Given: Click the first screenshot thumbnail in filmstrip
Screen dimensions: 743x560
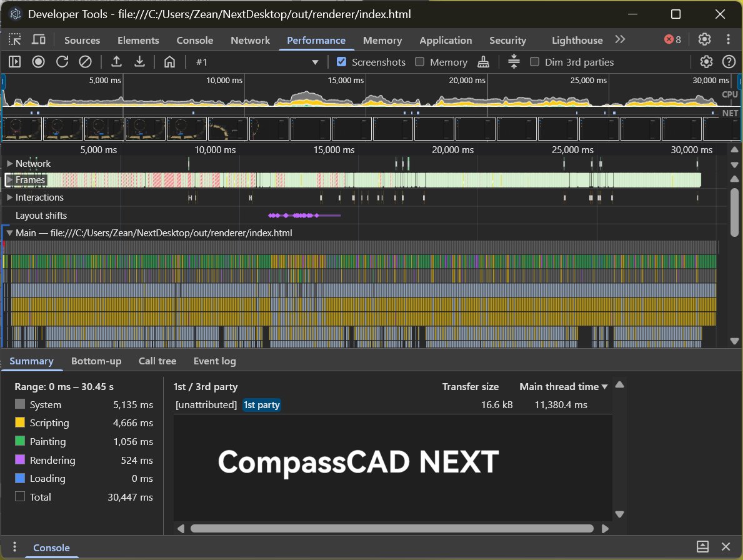Looking at the screenshot, I should click(x=22, y=128).
